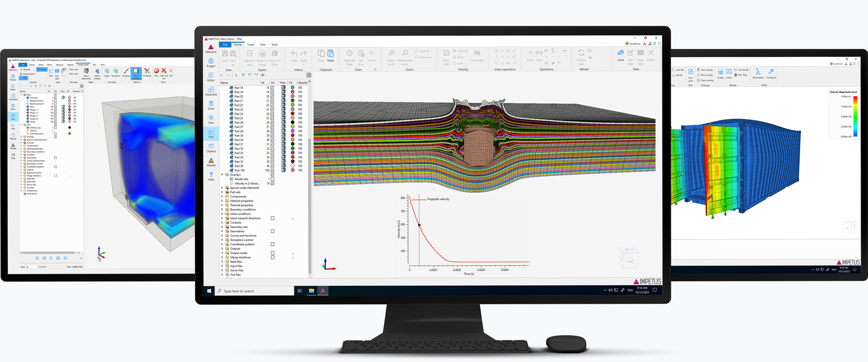Open Assemble section in center window sidebar
This screenshot has width=868, height=362.
211,91
